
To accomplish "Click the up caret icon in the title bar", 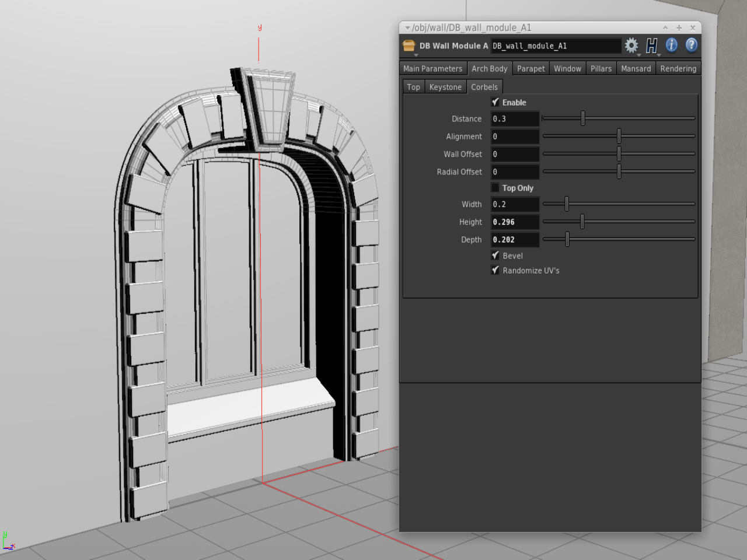I will [665, 27].
